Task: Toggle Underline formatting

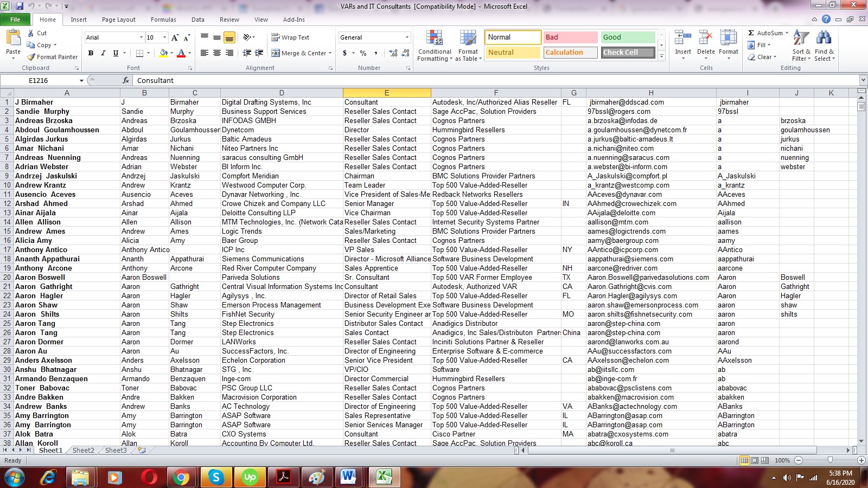Action: [x=116, y=53]
